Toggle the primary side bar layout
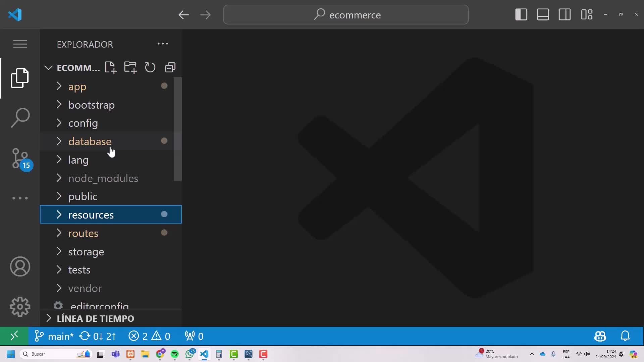 click(x=521, y=15)
